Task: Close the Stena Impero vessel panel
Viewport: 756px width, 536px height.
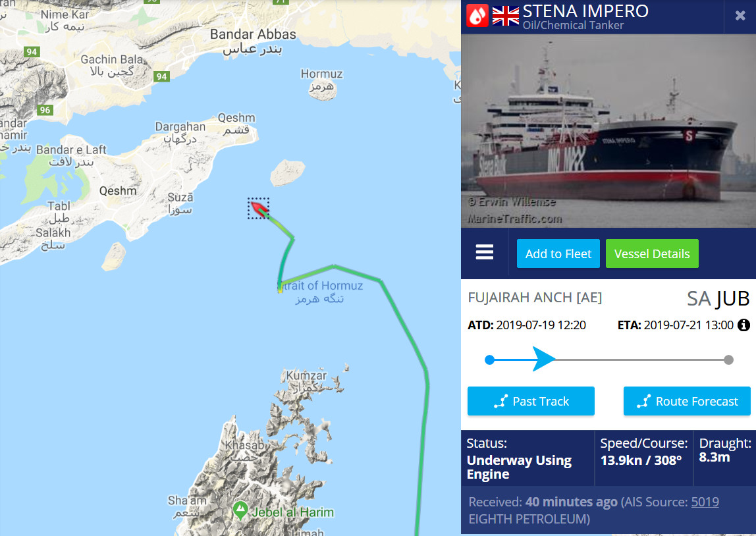Action: (740, 16)
